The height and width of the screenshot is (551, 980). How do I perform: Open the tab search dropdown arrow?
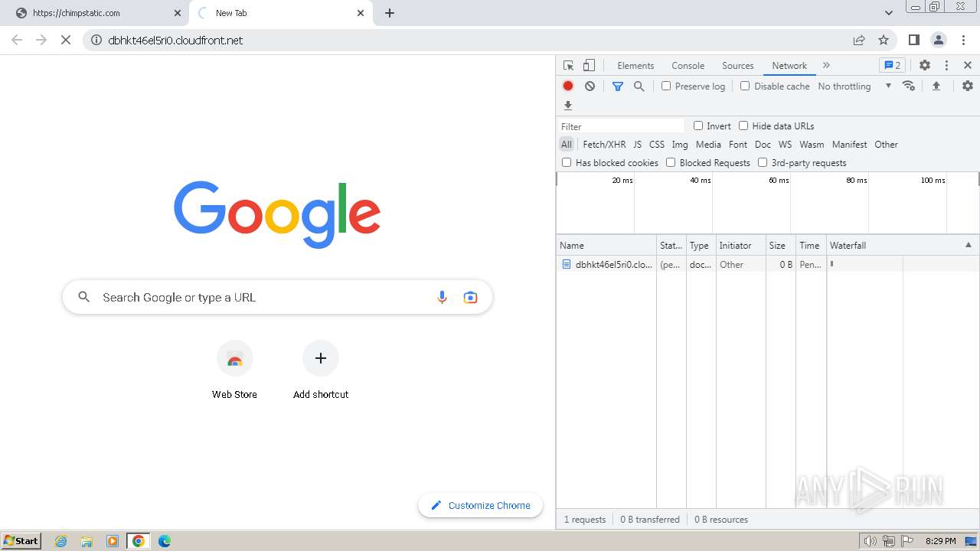888,13
